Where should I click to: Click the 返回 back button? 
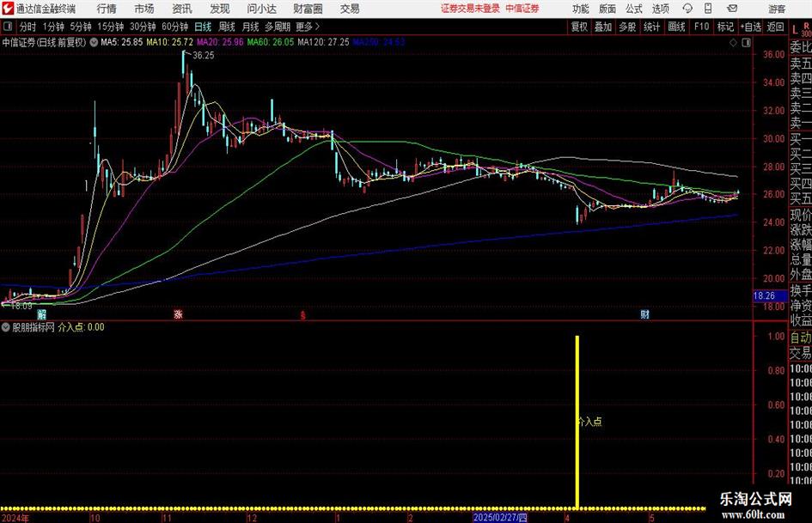(775, 27)
